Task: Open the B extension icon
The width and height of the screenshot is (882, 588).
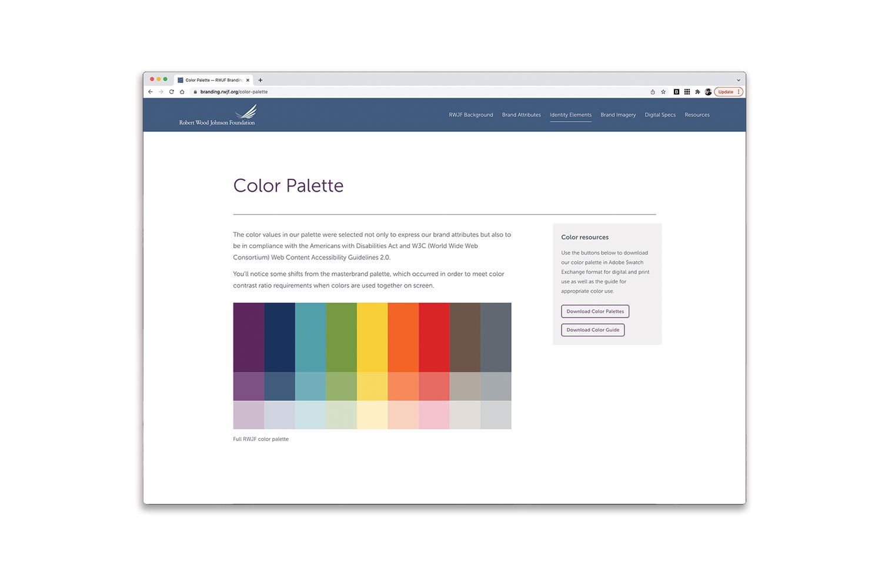Action: [x=676, y=92]
